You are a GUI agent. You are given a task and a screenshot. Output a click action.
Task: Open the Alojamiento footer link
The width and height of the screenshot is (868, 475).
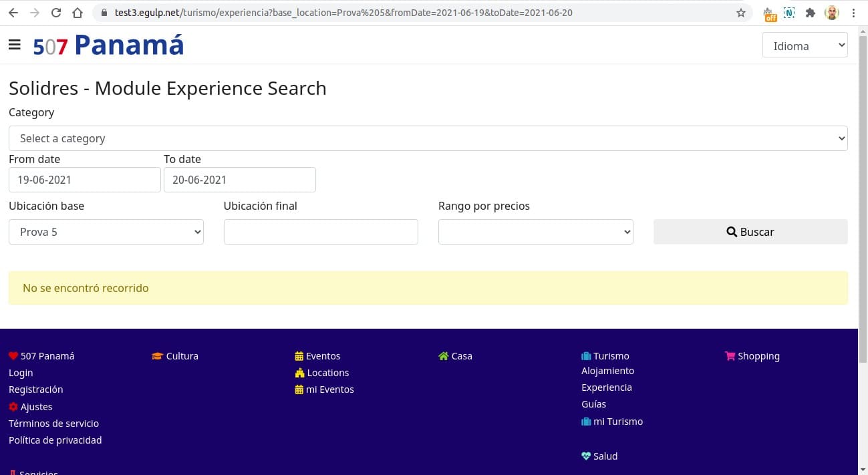607,371
